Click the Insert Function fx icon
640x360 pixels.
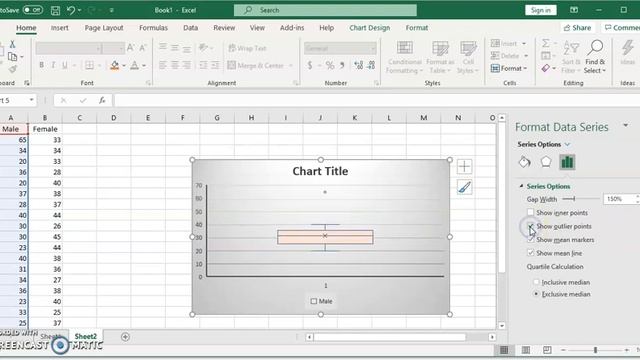[x=102, y=100]
